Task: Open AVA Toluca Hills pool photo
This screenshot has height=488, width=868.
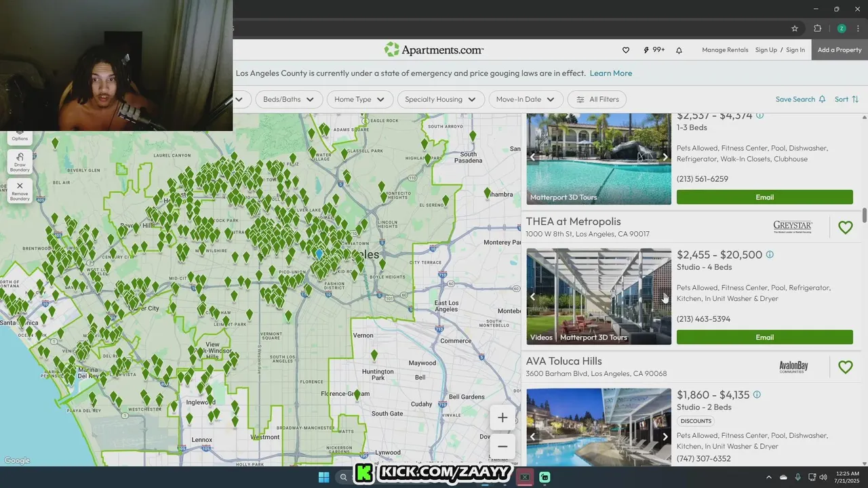Action: click(x=599, y=427)
